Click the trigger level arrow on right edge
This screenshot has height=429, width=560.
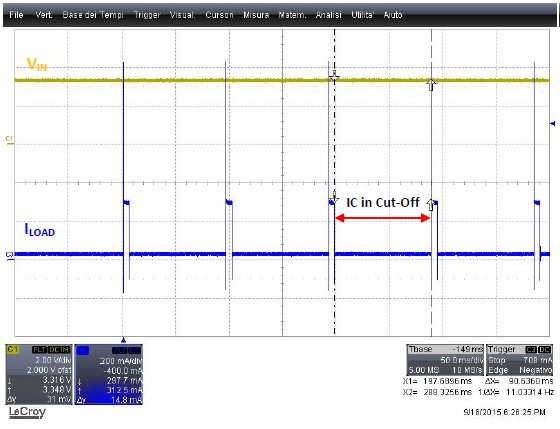552,124
